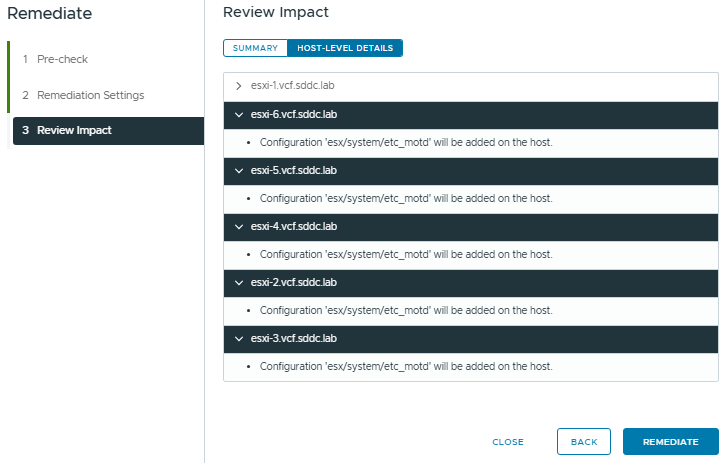The width and height of the screenshot is (727, 463).
Task: Click the Remediate button
Action: pyautogui.click(x=670, y=441)
